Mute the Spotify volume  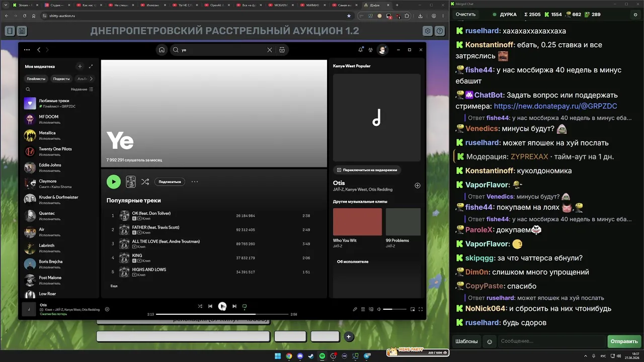tap(379, 309)
